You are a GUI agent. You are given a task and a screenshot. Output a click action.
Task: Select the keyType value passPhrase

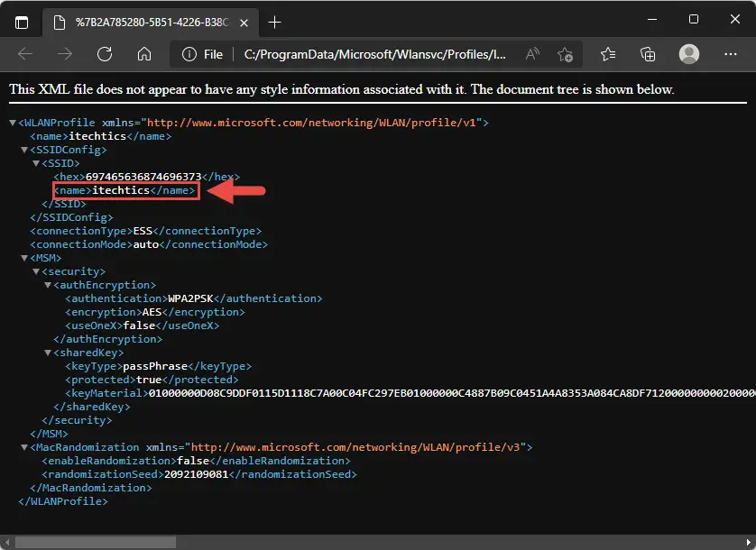click(x=155, y=366)
